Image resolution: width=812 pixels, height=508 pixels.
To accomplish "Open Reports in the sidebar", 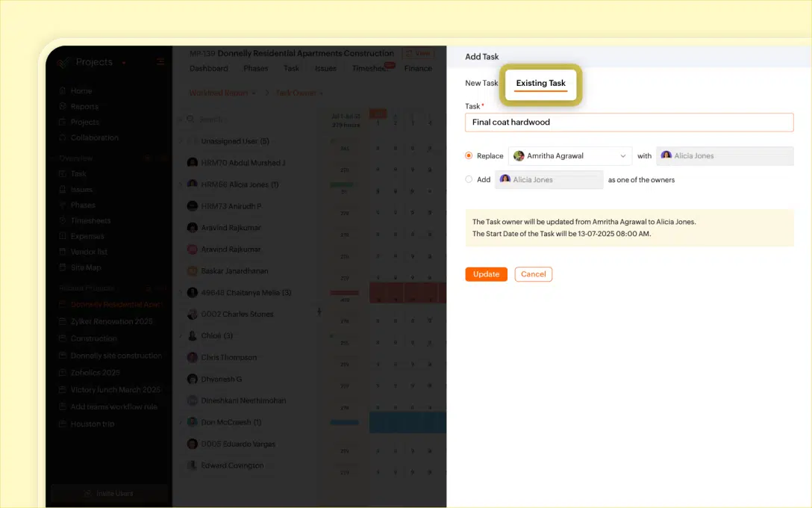I will point(84,106).
